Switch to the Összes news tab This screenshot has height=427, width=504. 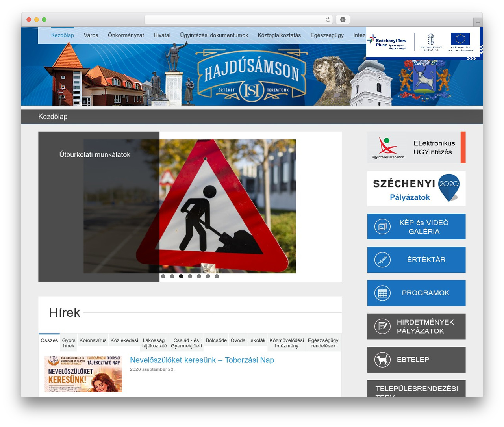click(x=49, y=340)
